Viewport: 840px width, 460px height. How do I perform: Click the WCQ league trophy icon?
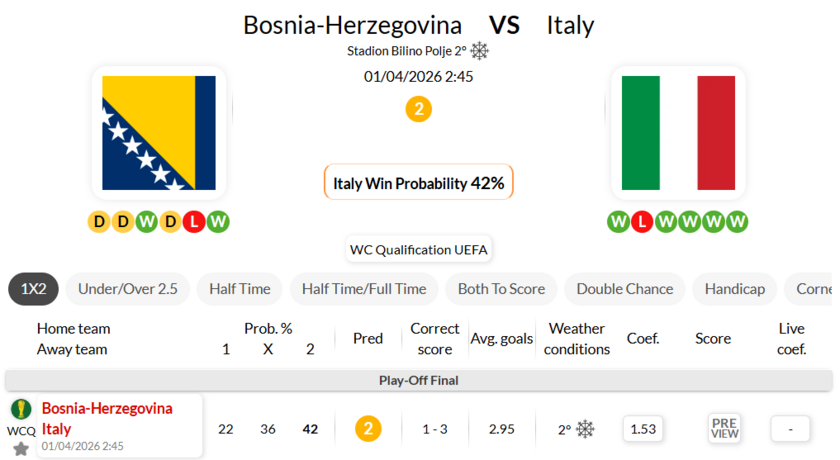21,409
